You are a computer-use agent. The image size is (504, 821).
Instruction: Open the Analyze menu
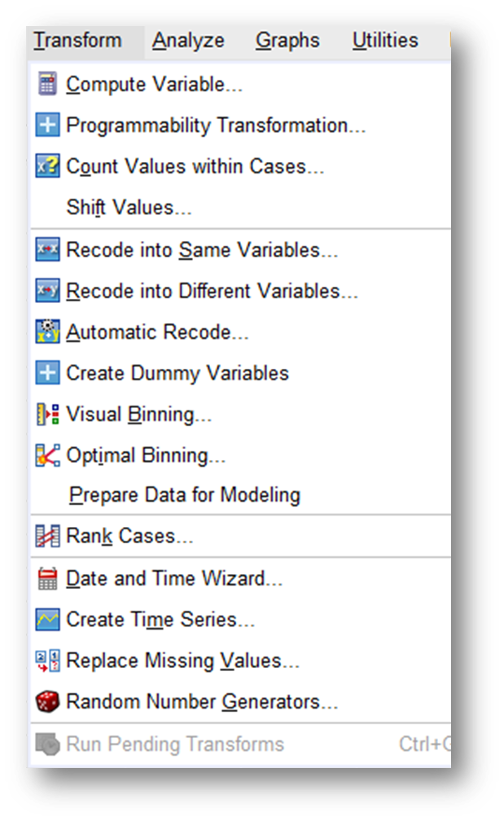tap(188, 41)
